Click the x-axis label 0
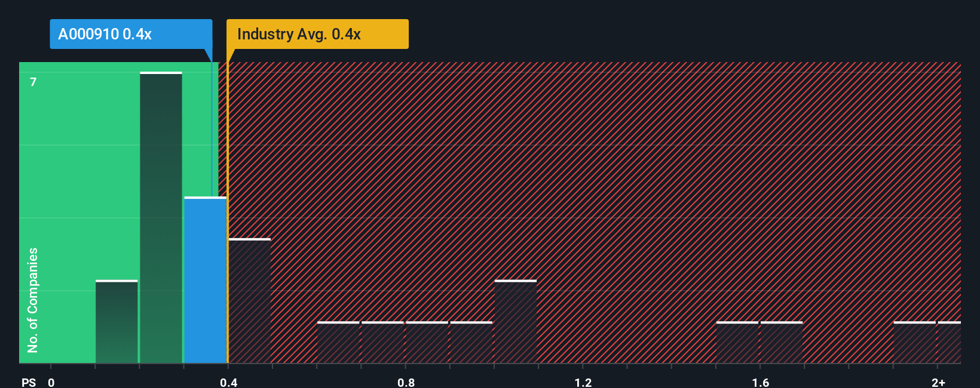 pos(51,382)
